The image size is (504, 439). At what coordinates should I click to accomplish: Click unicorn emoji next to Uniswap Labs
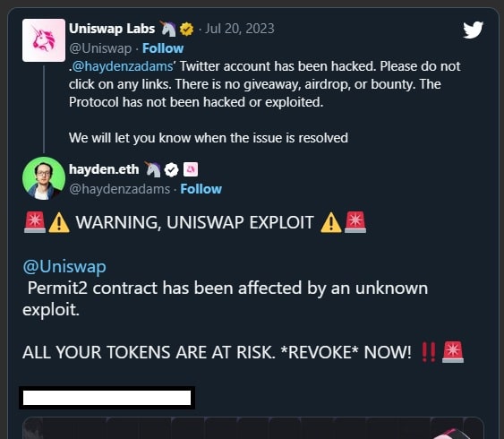168,29
